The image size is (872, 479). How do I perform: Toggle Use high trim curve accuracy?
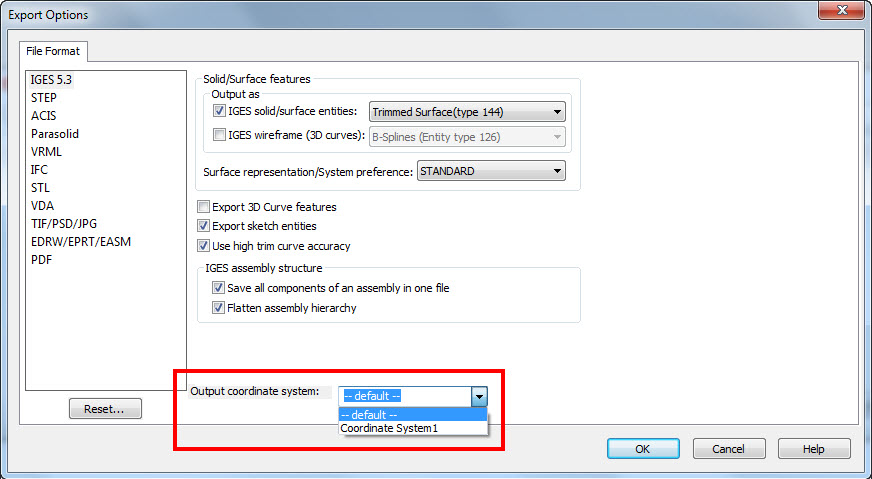[204, 246]
